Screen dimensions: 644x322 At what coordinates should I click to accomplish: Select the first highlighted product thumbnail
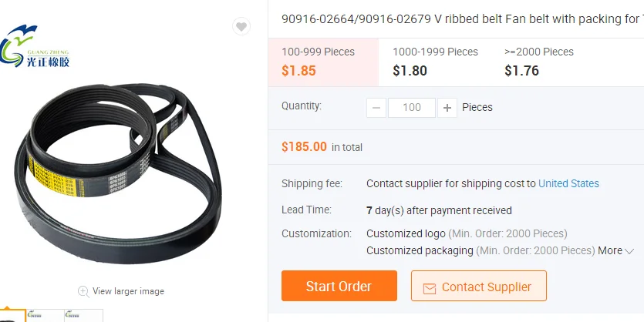(x=11, y=317)
